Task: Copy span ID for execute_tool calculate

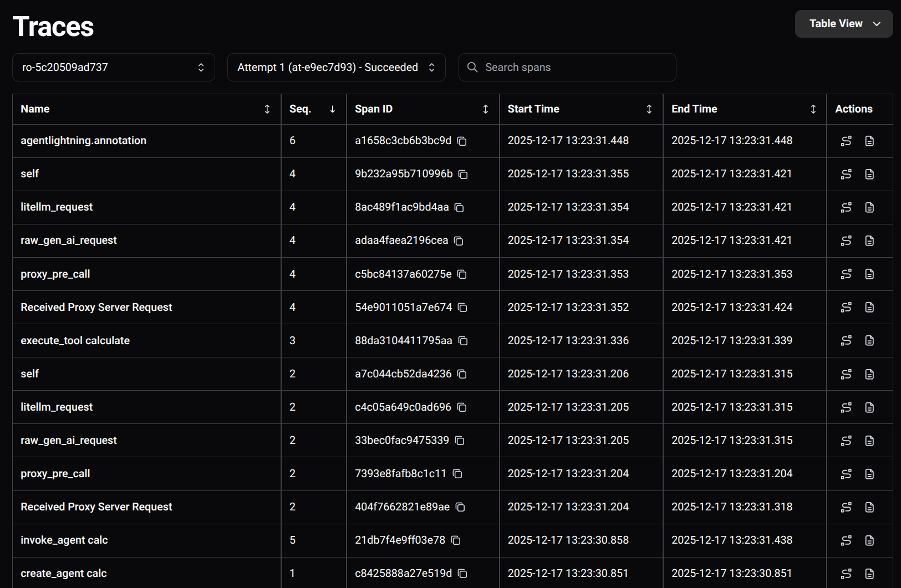Action: (x=463, y=341)
